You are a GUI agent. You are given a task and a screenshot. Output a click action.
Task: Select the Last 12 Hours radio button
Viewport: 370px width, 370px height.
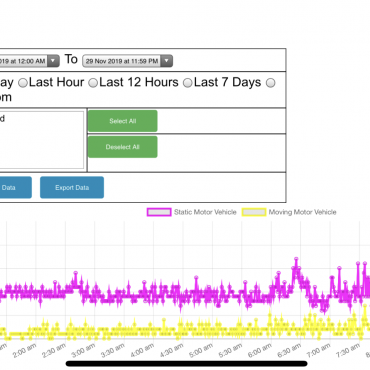(93, 83)
